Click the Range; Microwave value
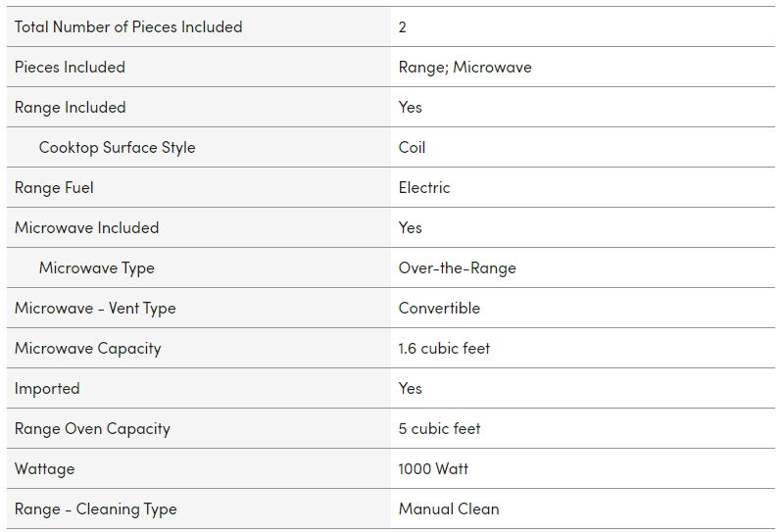782x532 pixels. [x=464, y=68]
